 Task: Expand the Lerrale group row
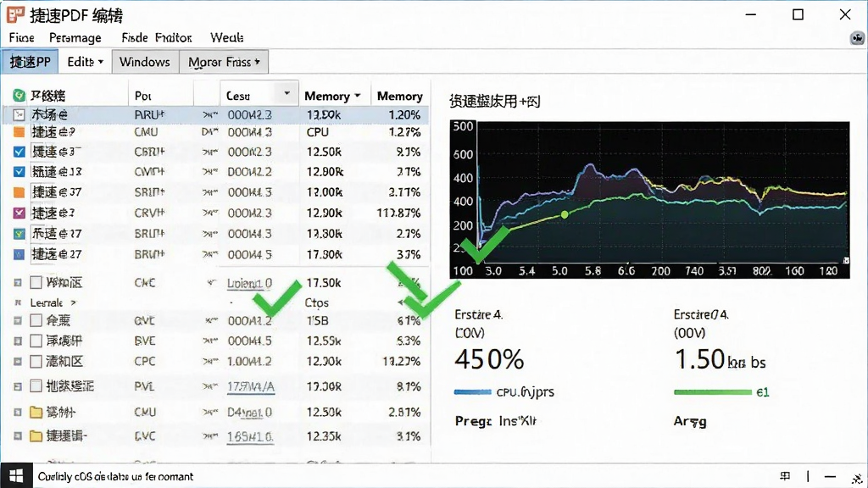73,303
